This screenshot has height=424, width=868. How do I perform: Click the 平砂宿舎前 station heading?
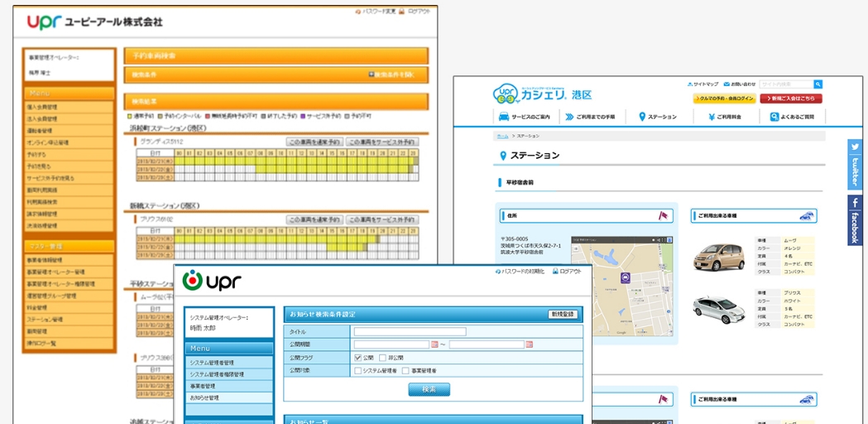520,182
